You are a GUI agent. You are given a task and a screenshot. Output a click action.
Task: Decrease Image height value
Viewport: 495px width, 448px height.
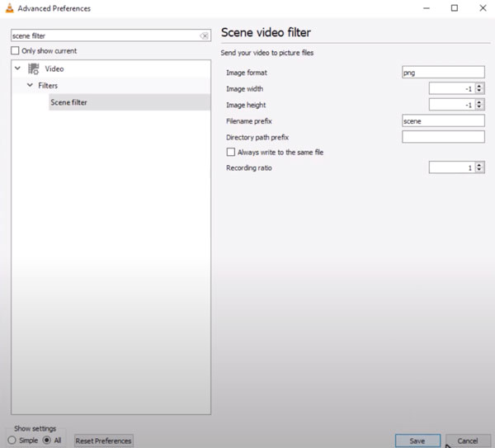pos(479,107)
